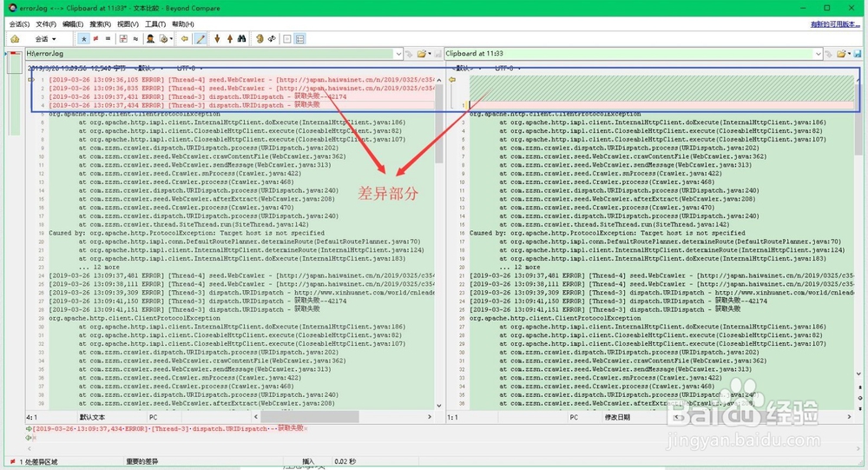Click left pane horizontal scrollbar thumb
This screenshot has width=868, height=470.
(310, 416)
